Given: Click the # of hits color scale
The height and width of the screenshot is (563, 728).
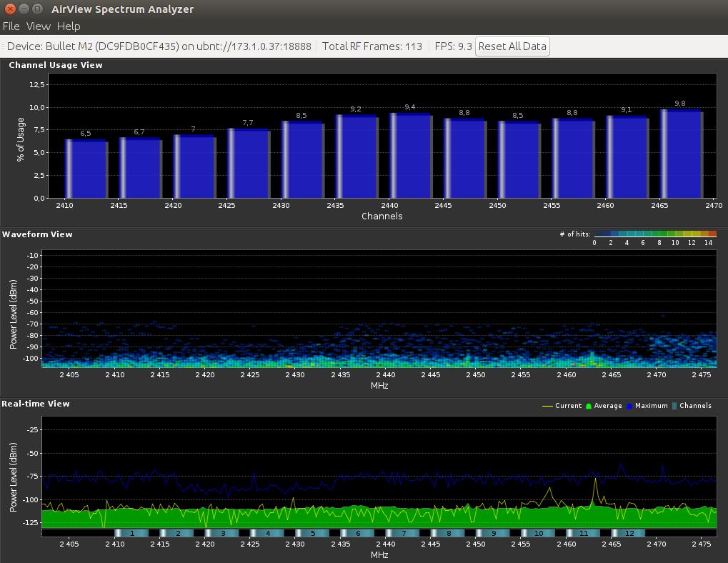Looking at the screenshot, I should [x=655, y=234].
